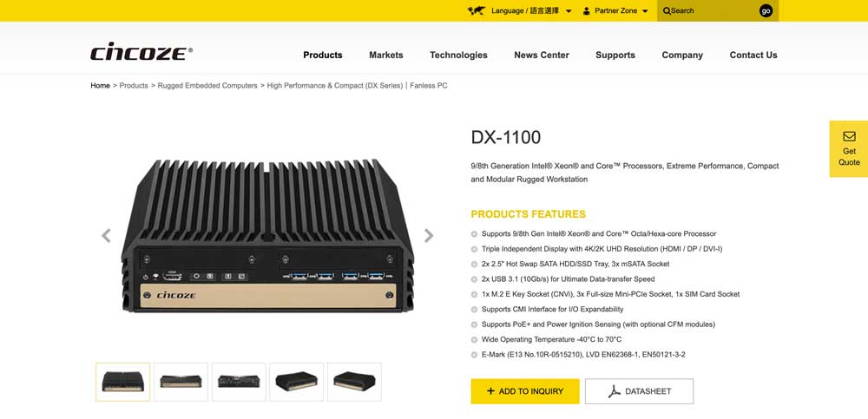Show previous product image with left arrow
Screen dimensions: 868x419
coord(106,235)
